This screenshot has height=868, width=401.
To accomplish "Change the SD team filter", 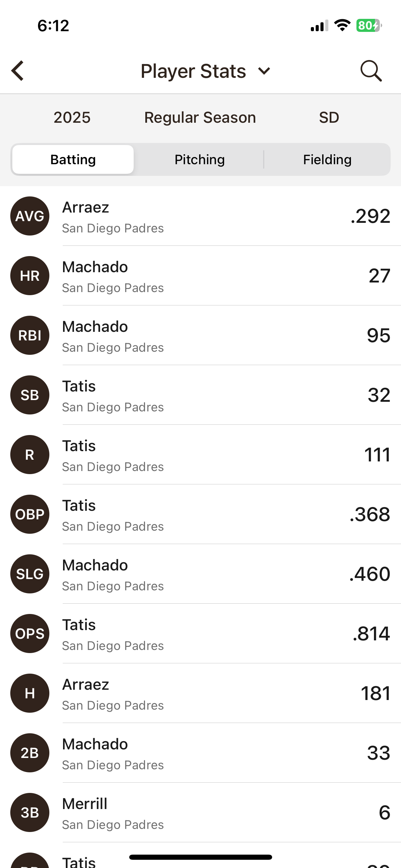I will coord(329,118).
